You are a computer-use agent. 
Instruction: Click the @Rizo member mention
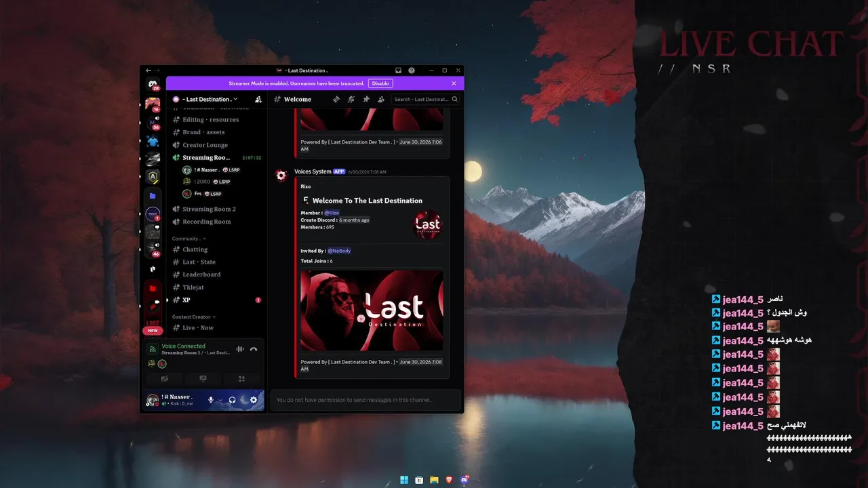(332, 213)
